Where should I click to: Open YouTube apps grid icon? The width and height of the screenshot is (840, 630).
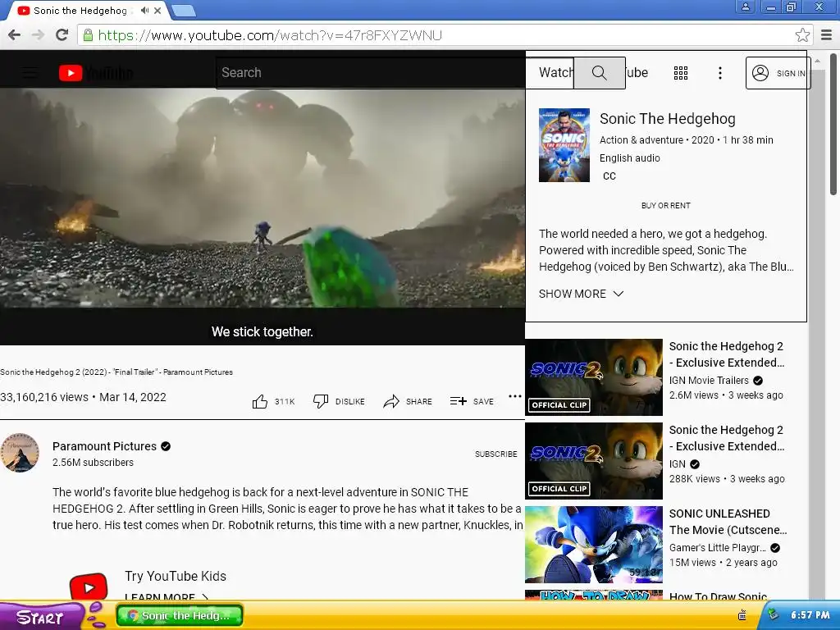[x=680, y=73]
